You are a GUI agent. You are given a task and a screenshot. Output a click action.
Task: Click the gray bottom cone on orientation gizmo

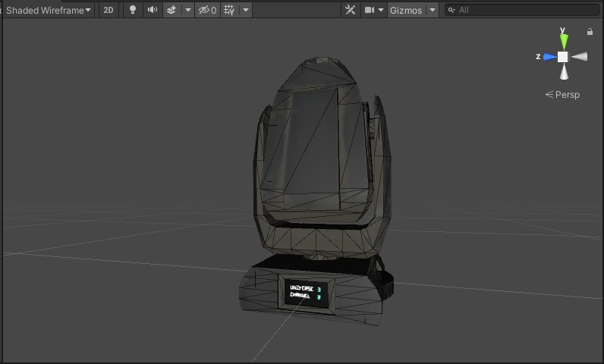(564, 72)
